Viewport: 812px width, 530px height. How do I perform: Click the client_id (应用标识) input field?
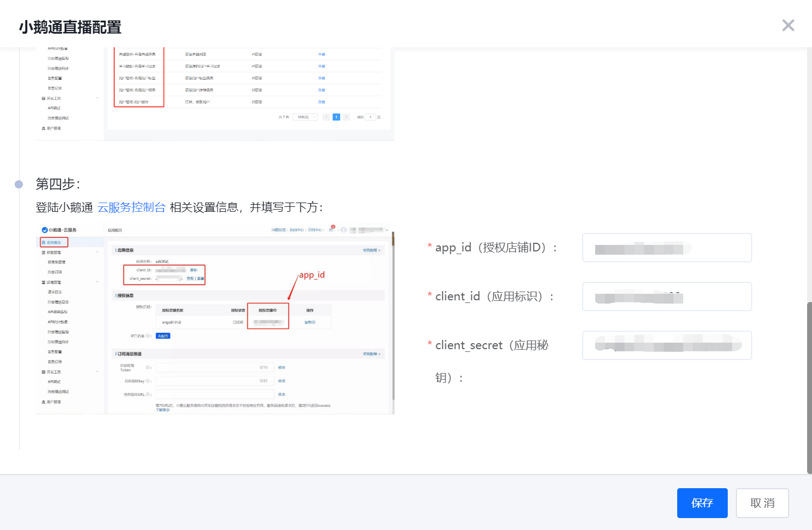click(667, 296)
